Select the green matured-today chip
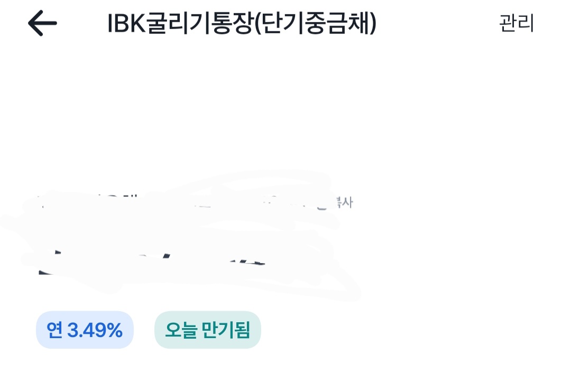Viewport: 571px width, 392px height. (x=207, y=330)
